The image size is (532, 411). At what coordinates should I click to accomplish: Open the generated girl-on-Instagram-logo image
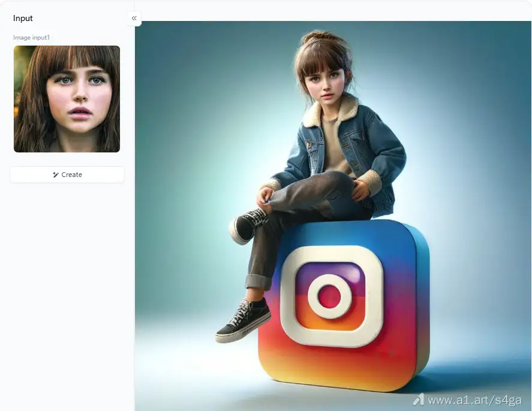333,216
